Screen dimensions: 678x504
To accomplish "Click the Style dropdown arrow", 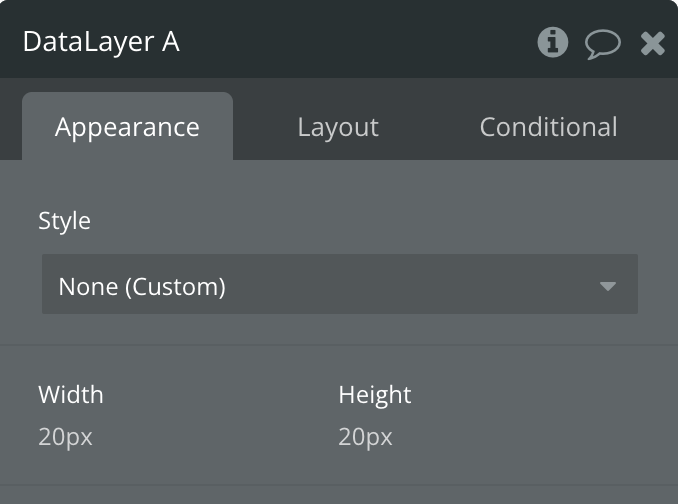I will [x=607, y=287].
